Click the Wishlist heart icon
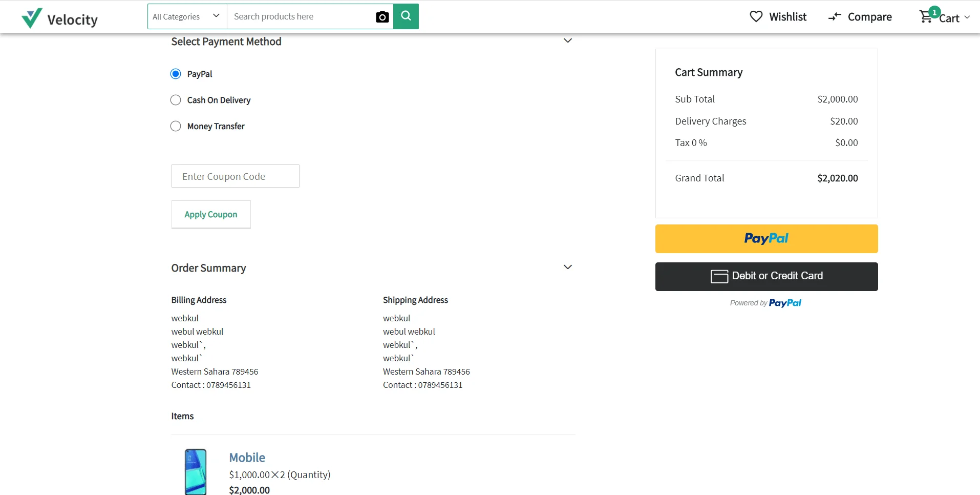Screen dimensions: 980x495 point(756,16)
